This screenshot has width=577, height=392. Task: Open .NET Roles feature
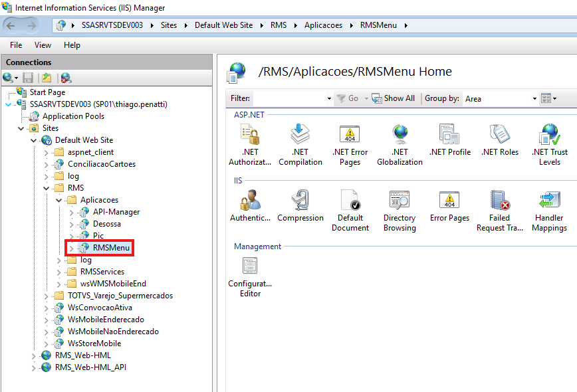click(x=500, y=140)
